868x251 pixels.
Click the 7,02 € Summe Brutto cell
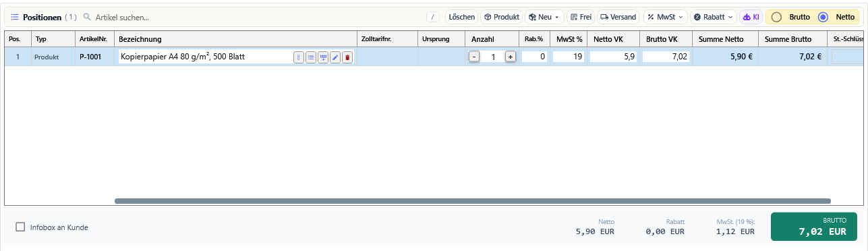pyautogui.click(x=793, y=57)
